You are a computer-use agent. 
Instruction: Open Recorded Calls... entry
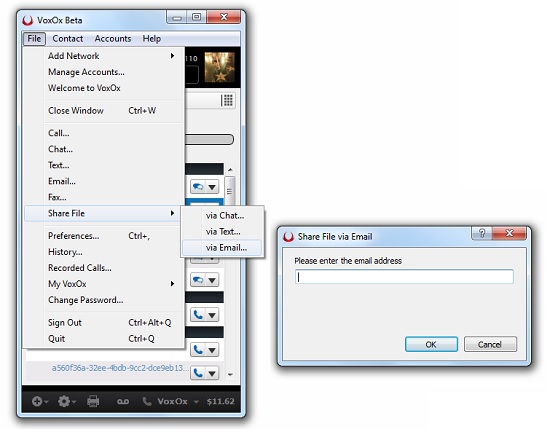(104, 268)
